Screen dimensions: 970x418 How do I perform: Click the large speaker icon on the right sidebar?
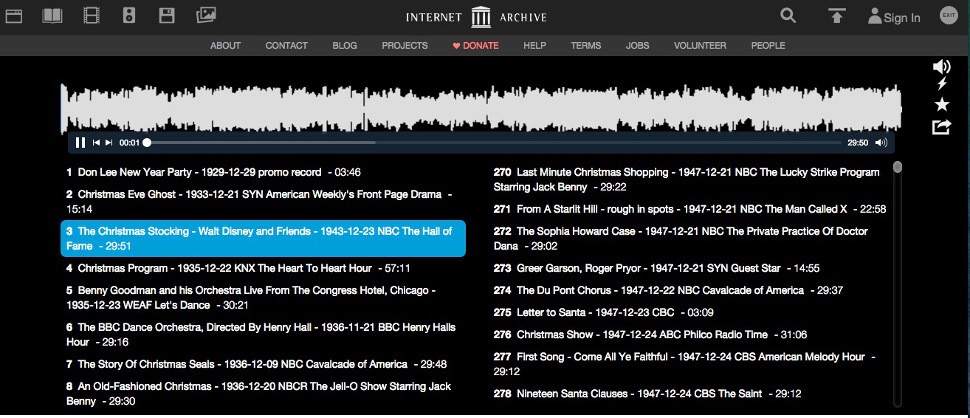click(942, 66)
